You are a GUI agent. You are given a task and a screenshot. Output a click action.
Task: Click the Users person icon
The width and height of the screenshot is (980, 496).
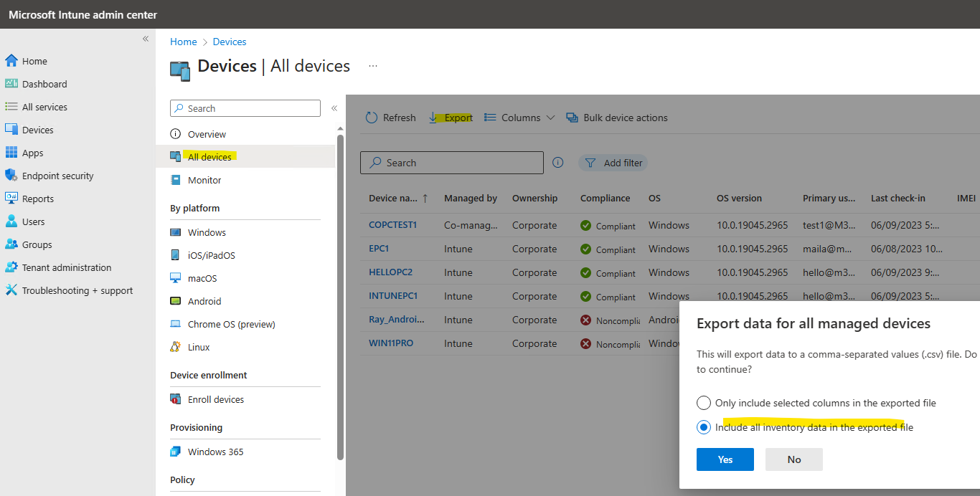pos(11,221)
